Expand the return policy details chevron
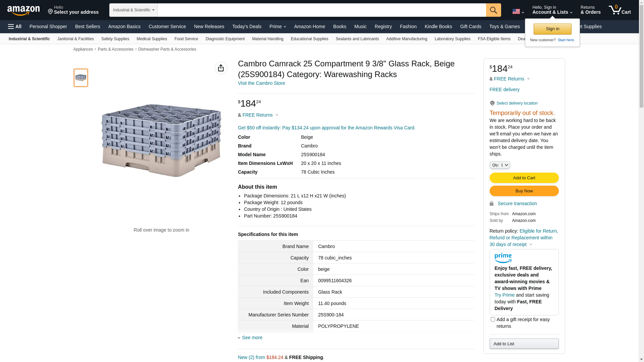Viewport: 644px width, 362px height. pyautogui.click(x=531, y=244)
